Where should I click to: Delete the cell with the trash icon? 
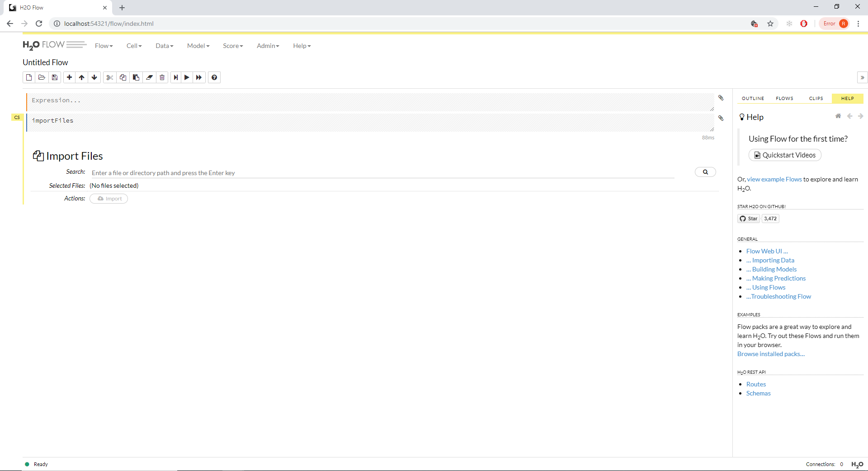(x=162, y=77)
